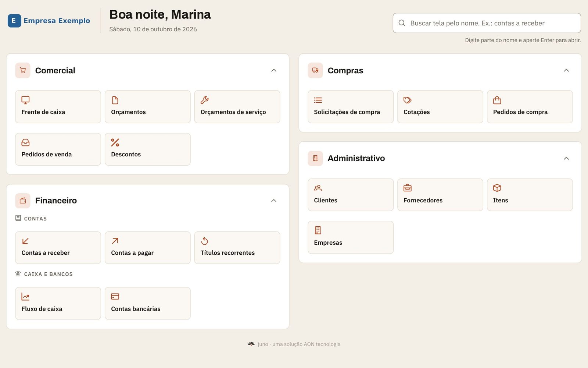The width and height of the screenshot is (588, 368).
Task: Click the search magnifier icon
Action: point(402,23)
